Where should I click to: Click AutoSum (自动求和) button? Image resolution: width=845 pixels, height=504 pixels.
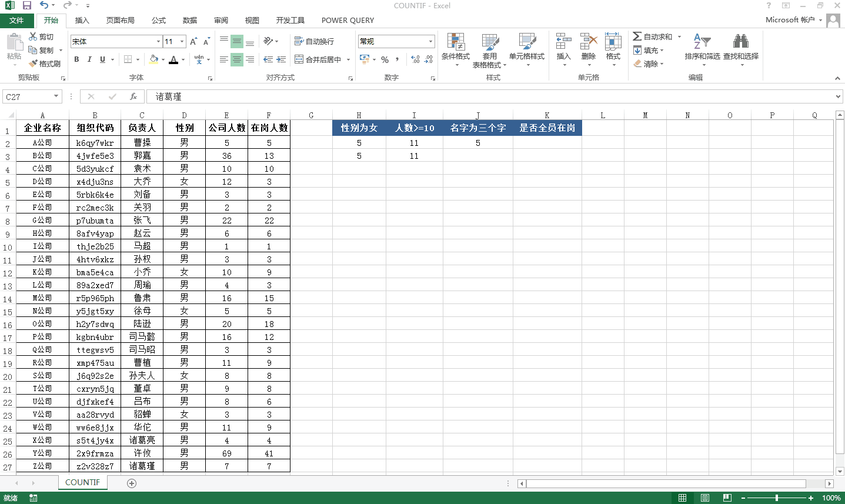(x=653, y=36)
